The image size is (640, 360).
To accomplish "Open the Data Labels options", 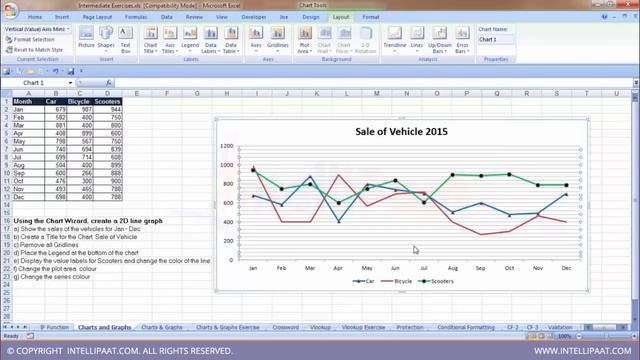I will (211, 40).
